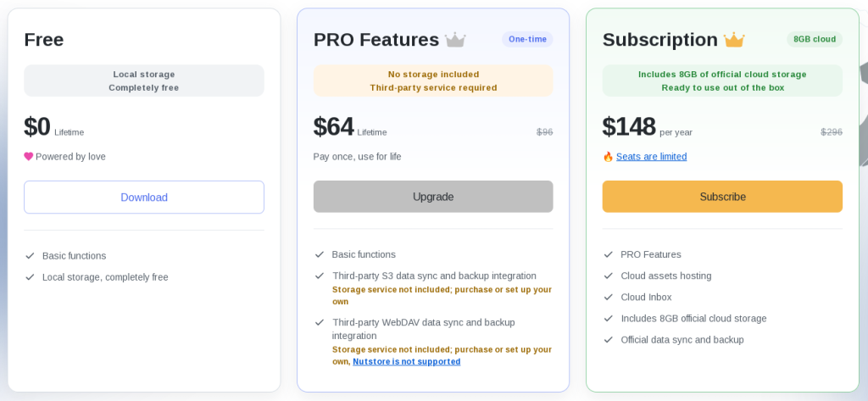Screen dimensions: 868x401
Task: Click the checkmark beside Official data sync and backup
Action: 609,339
